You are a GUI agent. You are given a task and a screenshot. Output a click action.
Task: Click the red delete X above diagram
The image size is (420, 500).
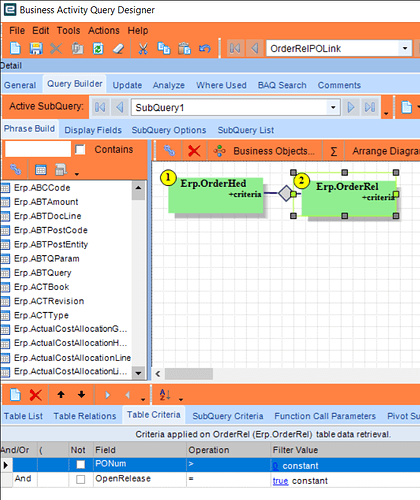pyautogui.click(x=194, y=151)
